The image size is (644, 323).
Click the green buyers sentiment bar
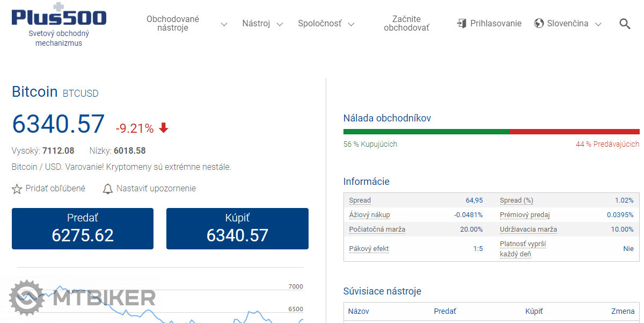[x=426, y=131]
